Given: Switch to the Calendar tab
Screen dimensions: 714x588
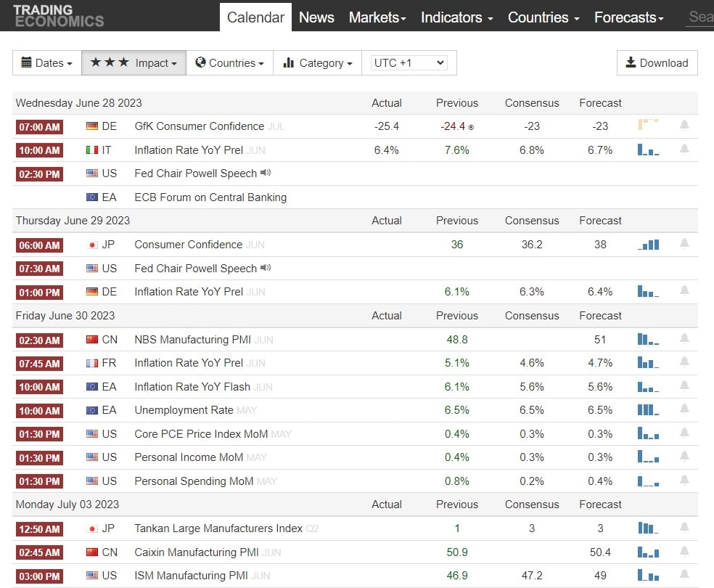Looking at the screenshot, I should (255, 17).
